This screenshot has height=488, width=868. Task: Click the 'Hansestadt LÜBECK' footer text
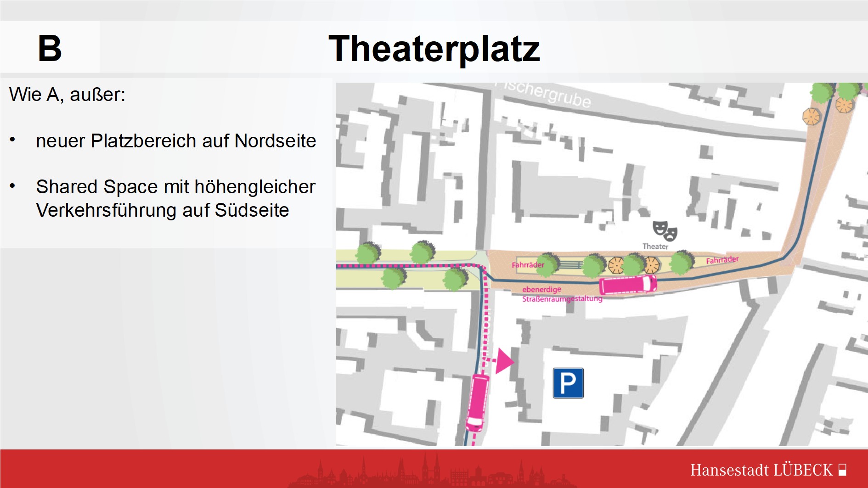click(761, 470)
